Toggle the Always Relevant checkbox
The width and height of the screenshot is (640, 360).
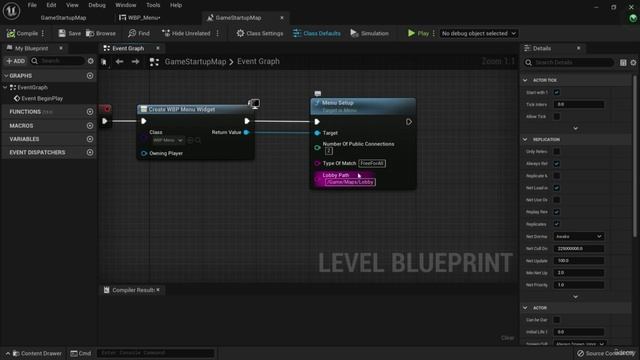(x=557, y=163)
